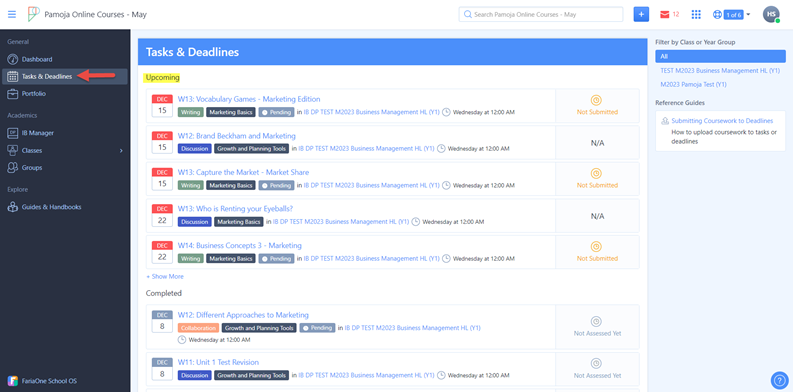Click the Upcoming section heading
The image size is (793, 392).
pos(161,78)
